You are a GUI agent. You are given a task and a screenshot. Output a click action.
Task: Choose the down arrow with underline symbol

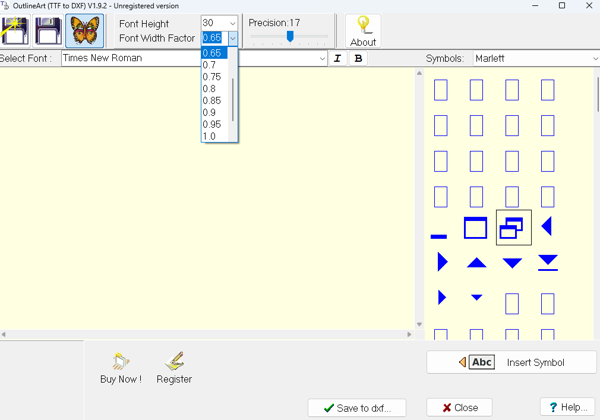tap(547, 263)
